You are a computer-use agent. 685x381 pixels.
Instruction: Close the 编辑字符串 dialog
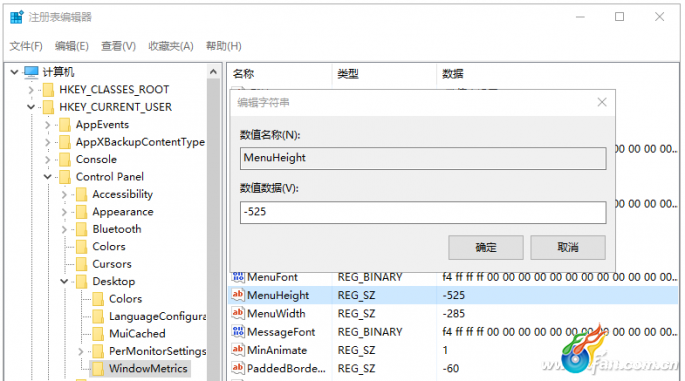tap(602, 102)
